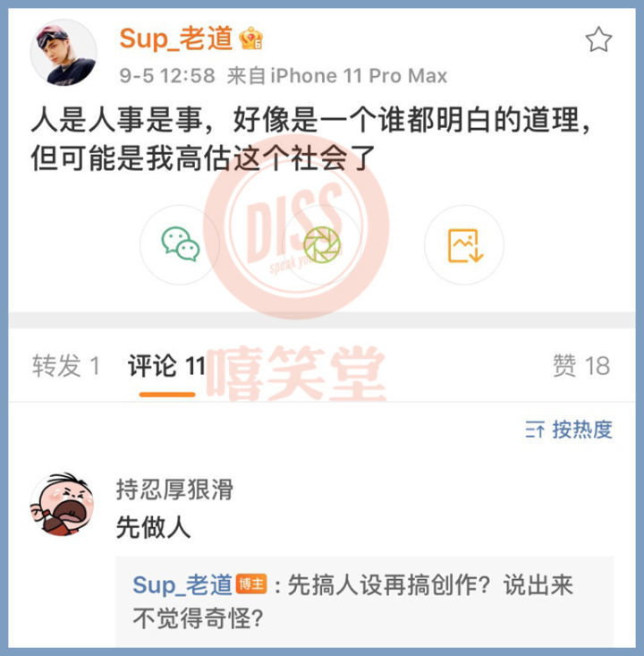Image resolution: width=644 pixels, height=656 pixels.
Task: Open the blue Sup_老道 link in reply
Action: pyautogui.click(x=182, y=585)
